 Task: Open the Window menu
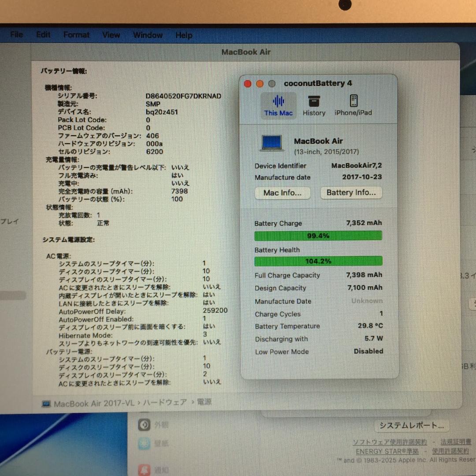tap(148, 35)
